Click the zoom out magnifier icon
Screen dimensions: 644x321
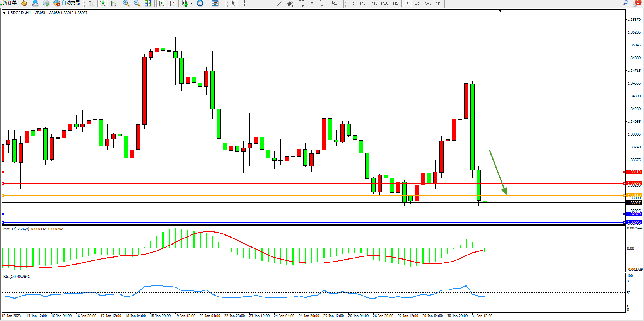(137, 3)
